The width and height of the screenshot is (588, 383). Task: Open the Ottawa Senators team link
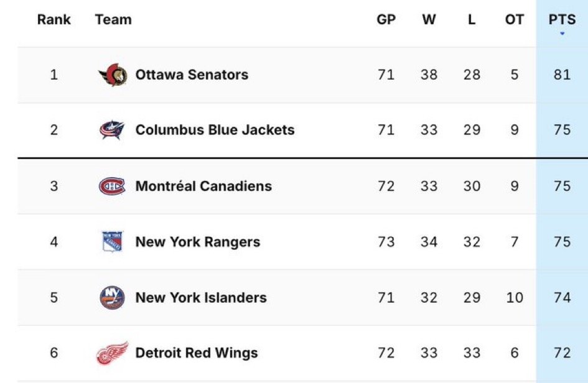(192, 75)
